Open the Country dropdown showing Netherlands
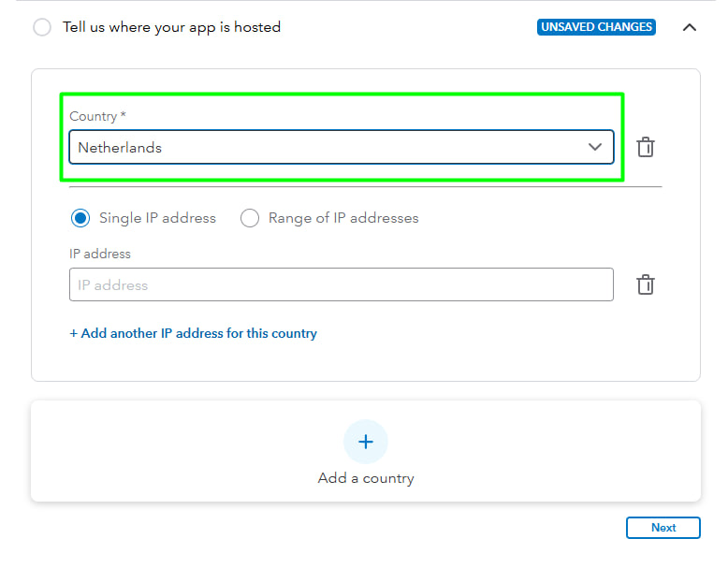The height and width of the screenshot is (568, 728). (x=341, y=147)
